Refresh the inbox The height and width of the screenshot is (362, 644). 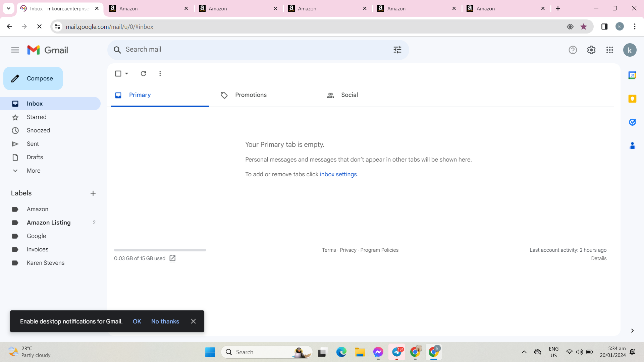[x=143, y=73]
